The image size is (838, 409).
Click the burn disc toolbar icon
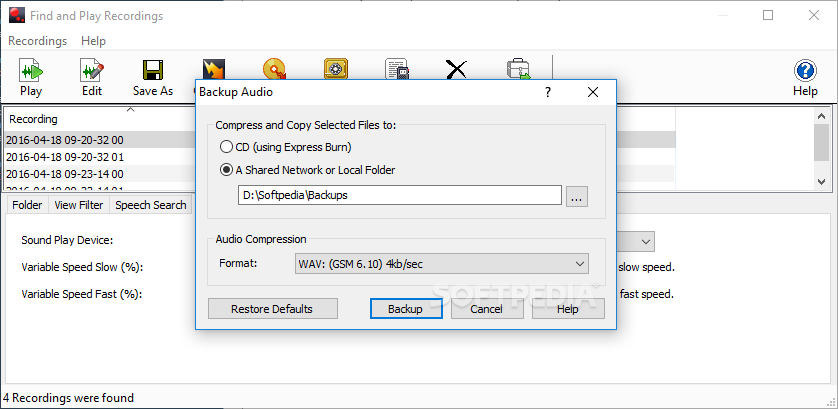point(274,69)
